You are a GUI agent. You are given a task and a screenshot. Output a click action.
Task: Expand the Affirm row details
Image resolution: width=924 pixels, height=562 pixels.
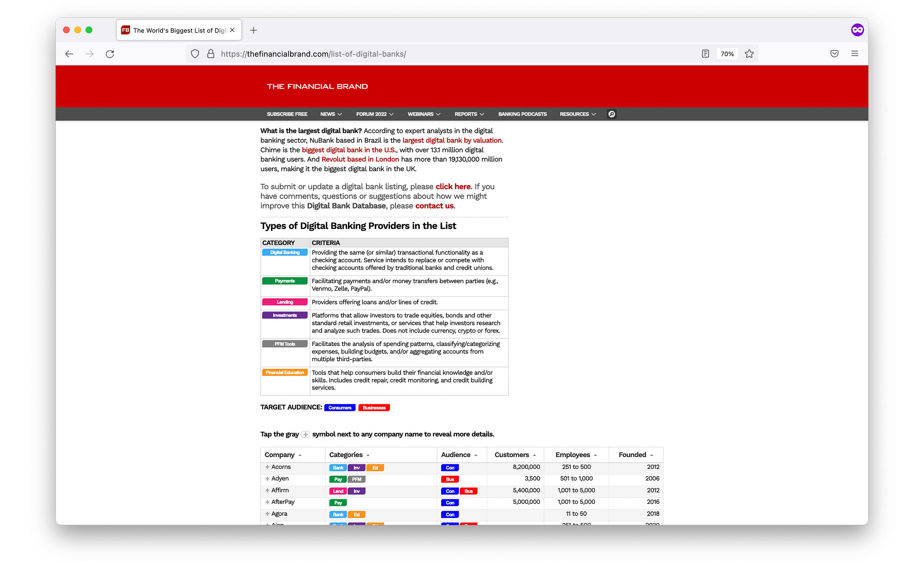pyautogui.click(x=267, y=490)
